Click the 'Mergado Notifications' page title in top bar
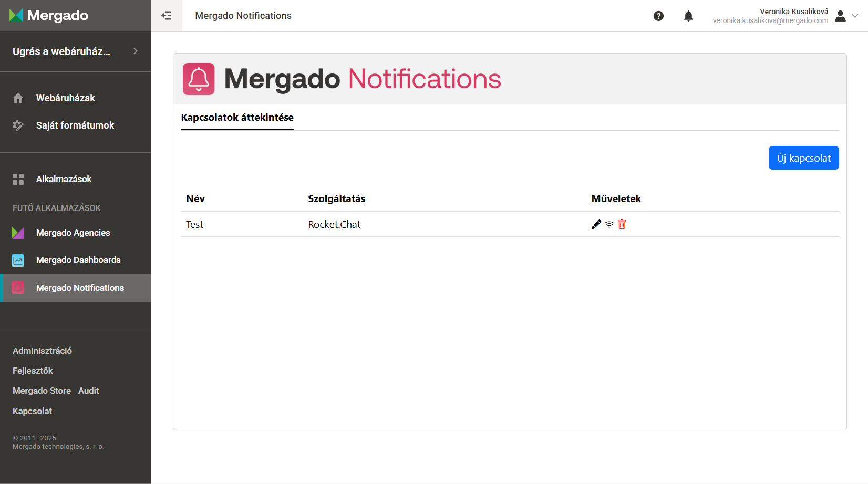Image resolution: width=868 pixels, height=484 pixels. click(243, 16)
